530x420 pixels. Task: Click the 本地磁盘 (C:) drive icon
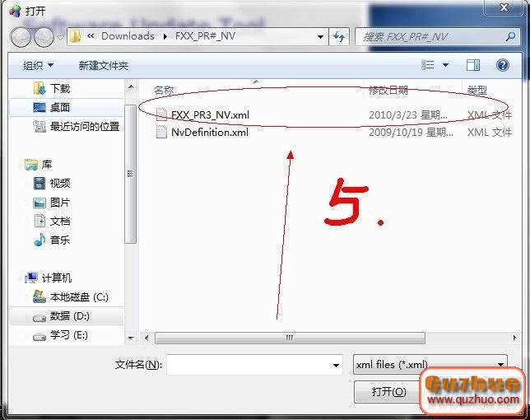click(40, 297)
